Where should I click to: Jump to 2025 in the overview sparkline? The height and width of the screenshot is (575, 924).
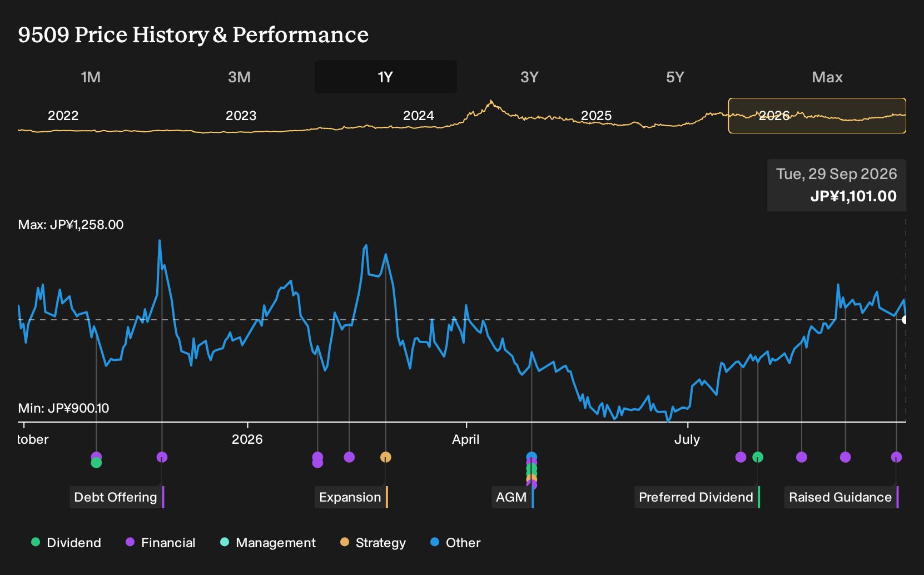[x=596, y=116]
